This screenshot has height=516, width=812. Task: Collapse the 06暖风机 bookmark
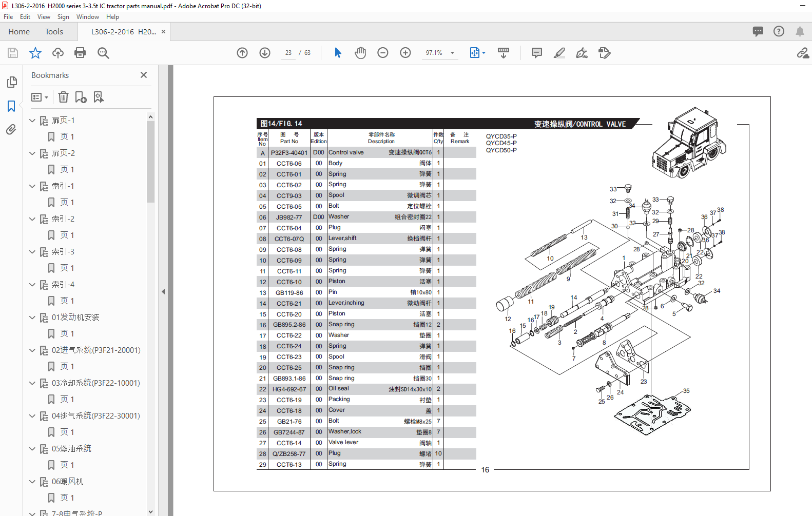32,482
